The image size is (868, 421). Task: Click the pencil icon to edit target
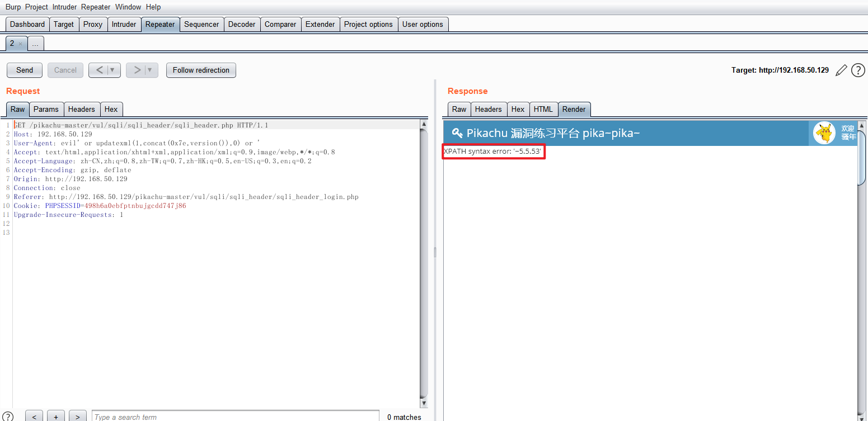[841, 70]
